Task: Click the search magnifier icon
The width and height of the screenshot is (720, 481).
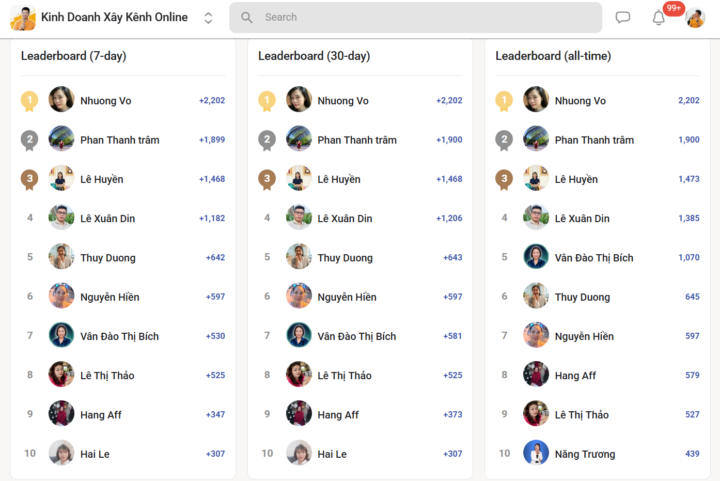Action: point(247,17)
